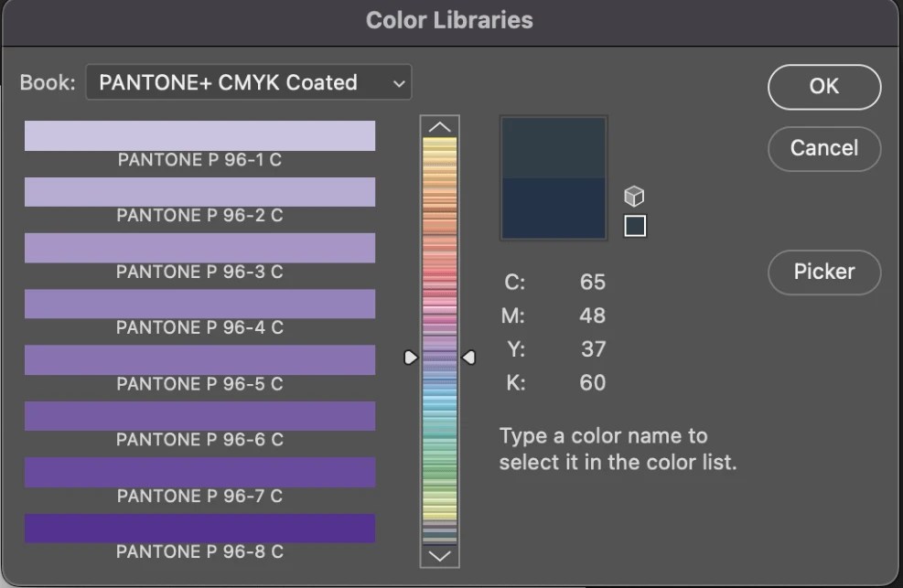Screen dimensions: 903x588
Task: Pick PANTONE P 96-7 C swatch
Action: (x=199, y=472)
